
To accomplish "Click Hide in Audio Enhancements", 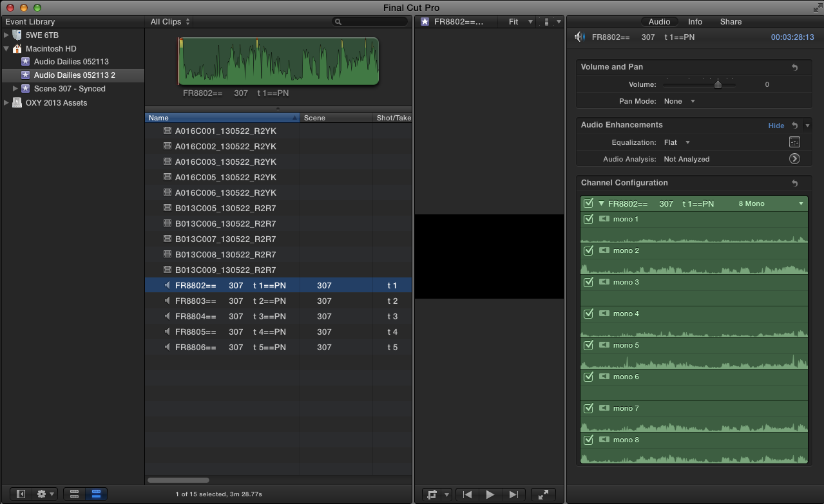I will 776,126.
